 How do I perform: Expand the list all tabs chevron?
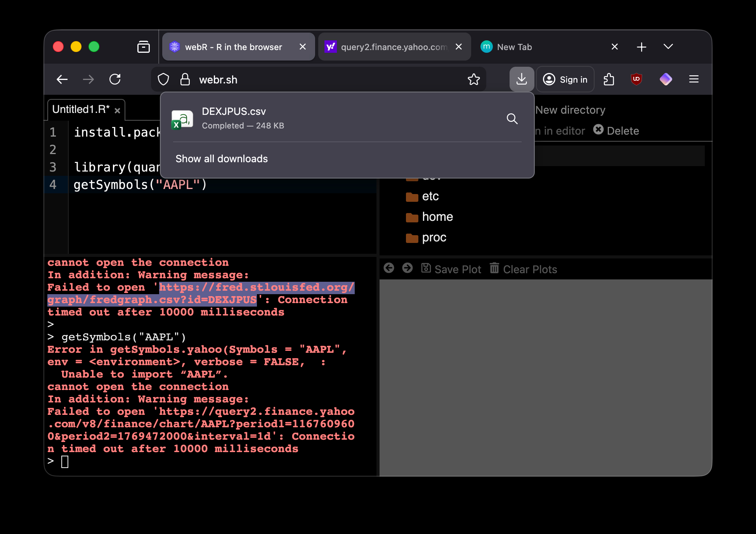[x=668, y=47]
